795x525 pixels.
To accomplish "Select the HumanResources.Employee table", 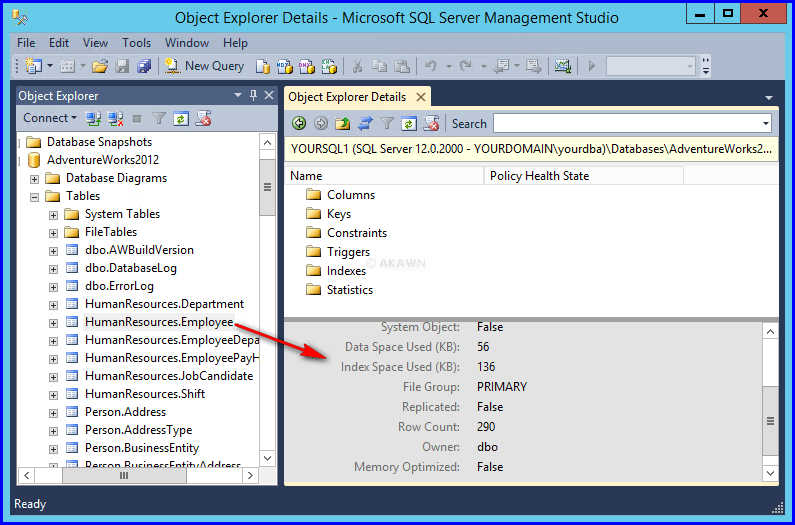I will click(x=159, y=322).
